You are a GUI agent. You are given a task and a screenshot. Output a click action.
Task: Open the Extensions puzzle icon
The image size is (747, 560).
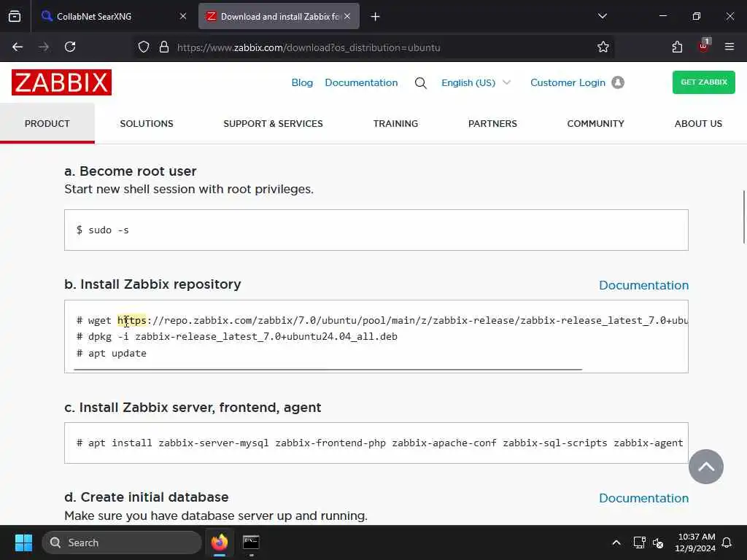pos(677,47)
